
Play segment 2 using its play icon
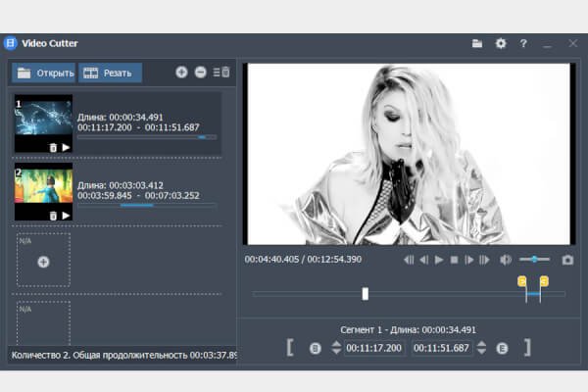click(66, 216)
